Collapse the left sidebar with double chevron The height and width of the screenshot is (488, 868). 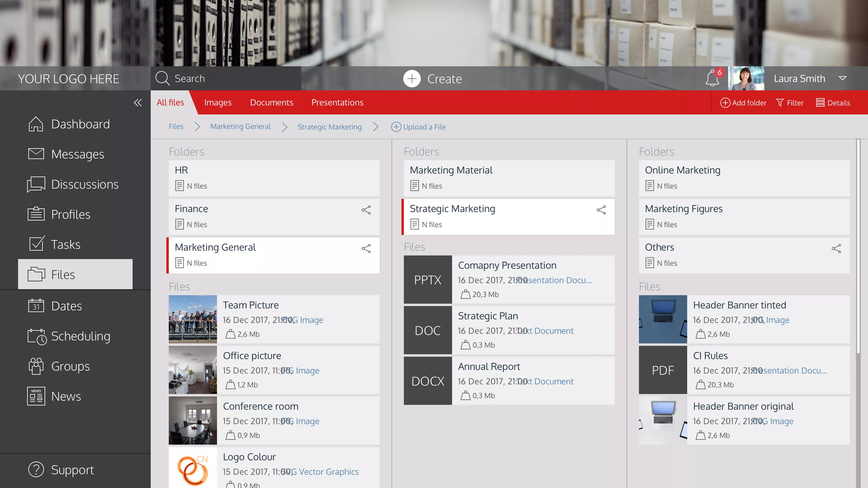pos(138,103)
